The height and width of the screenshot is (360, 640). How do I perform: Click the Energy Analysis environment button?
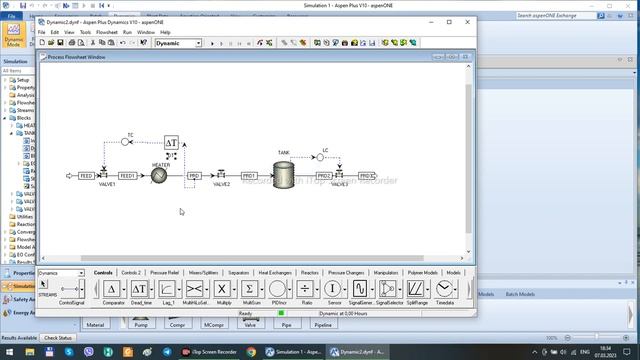click(18, 313)
